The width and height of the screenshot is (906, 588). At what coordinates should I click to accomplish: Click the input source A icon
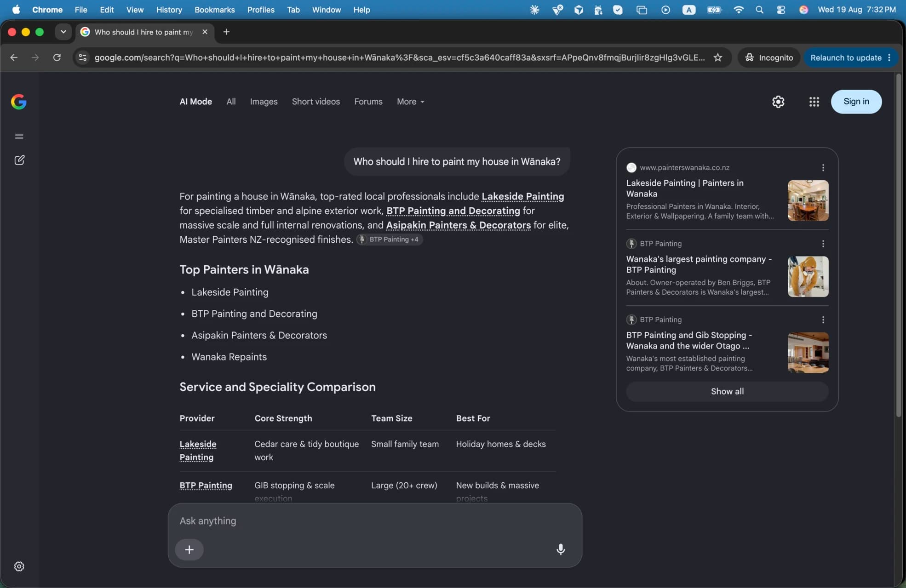coord(688,10)
